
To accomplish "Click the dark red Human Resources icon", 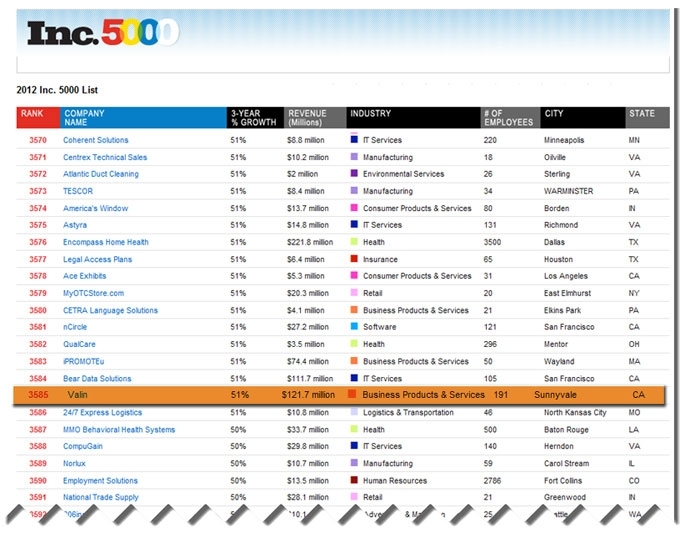I will pyautogui.click(x=354, y=480).
